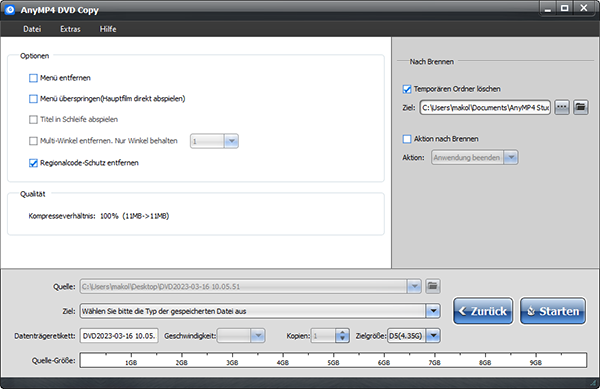Viewport: 600px width, 389px height.
Task: Enable Menü entfernen checkbox
Action: coord(33,78)
